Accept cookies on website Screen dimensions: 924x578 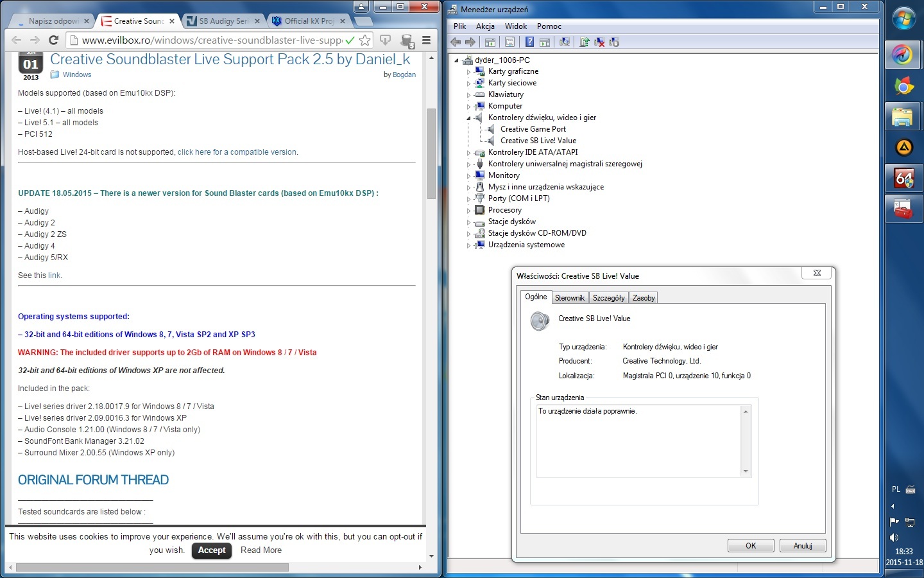[x=212, y=550]
